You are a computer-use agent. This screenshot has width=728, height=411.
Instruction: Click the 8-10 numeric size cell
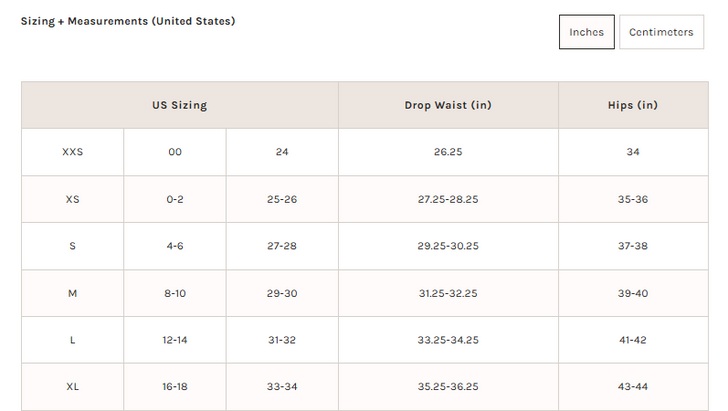pos(175,294)
